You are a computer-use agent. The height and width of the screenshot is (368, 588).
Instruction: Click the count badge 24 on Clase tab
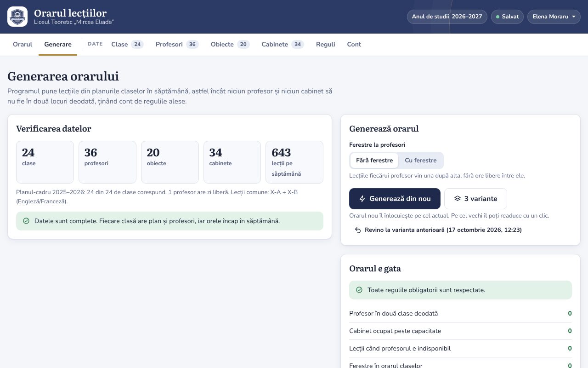coord(137,45)
